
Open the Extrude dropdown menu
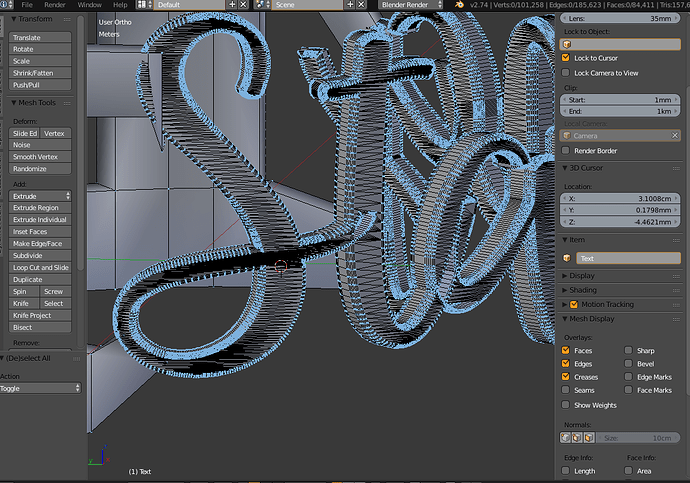click(x=40, y=196)
